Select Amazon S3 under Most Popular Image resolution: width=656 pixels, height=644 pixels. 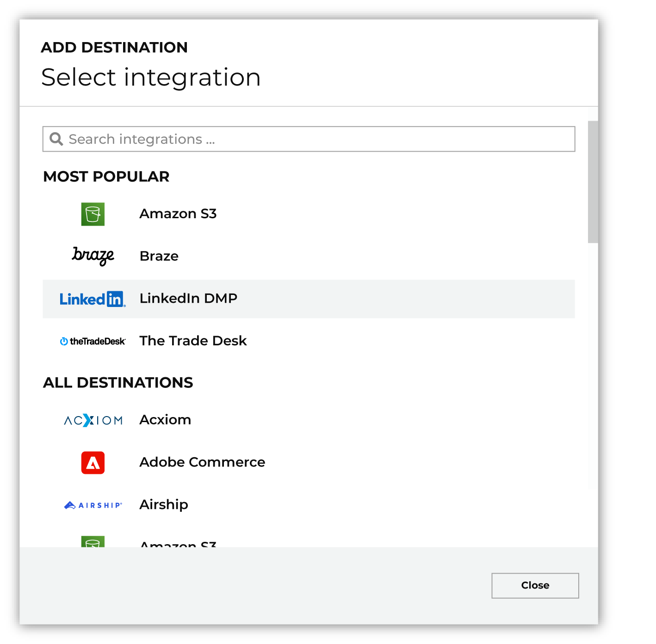point(309,214)
